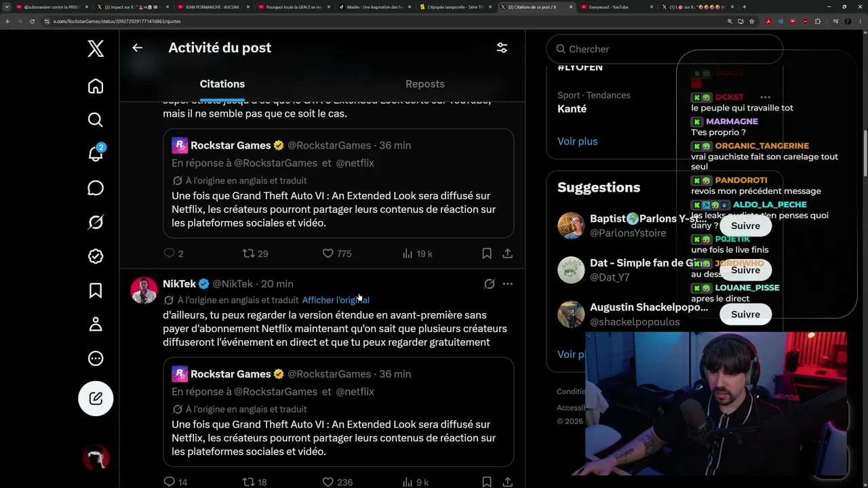868x488 pixels.
Task: Open Rockstar Games name in NikTek's quoted post
Action: click(231, 374)
